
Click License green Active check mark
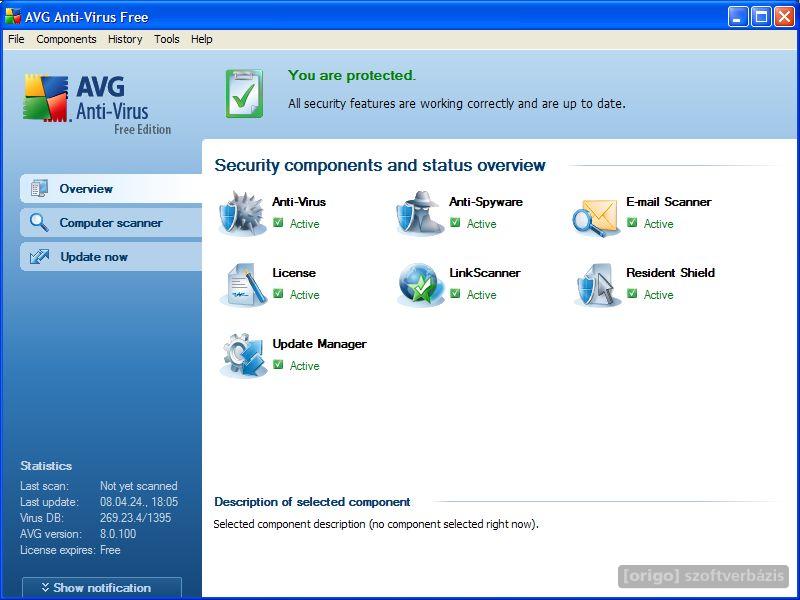click(x=278, y=293)
